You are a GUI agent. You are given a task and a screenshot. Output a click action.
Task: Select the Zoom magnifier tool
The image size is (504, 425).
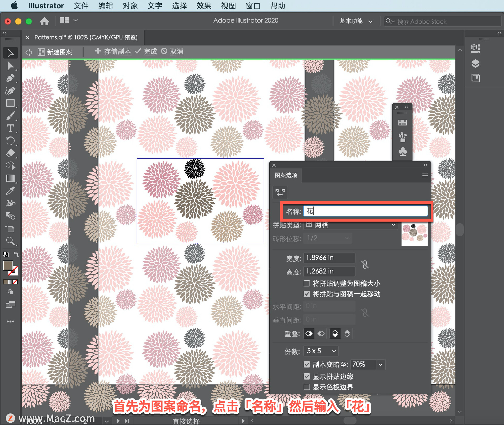click(x=10, y=241)
